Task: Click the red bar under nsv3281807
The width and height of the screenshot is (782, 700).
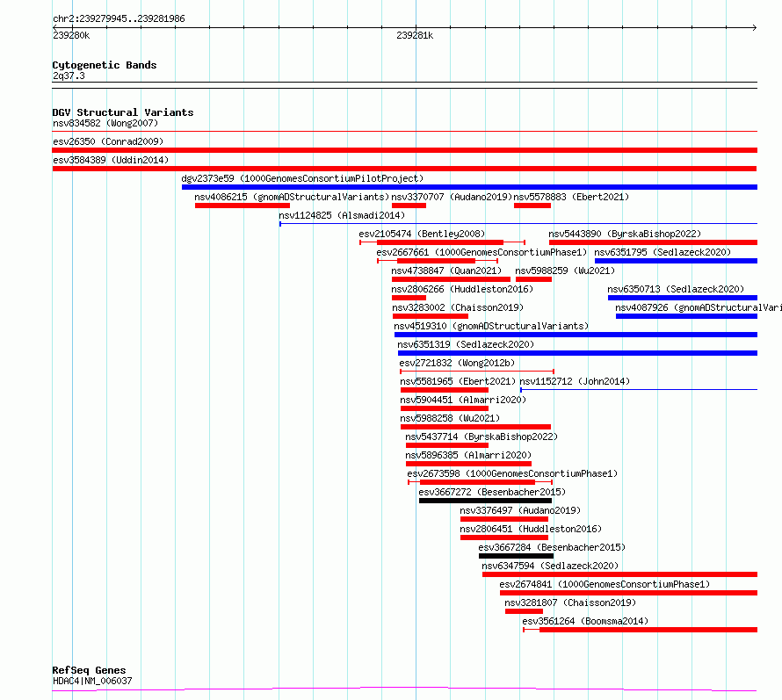Action: 524,611
